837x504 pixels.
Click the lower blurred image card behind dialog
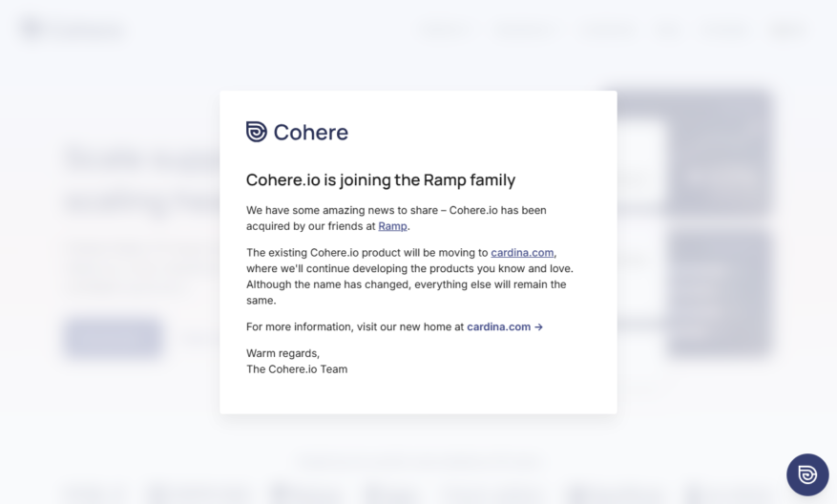tap(719, 293)
